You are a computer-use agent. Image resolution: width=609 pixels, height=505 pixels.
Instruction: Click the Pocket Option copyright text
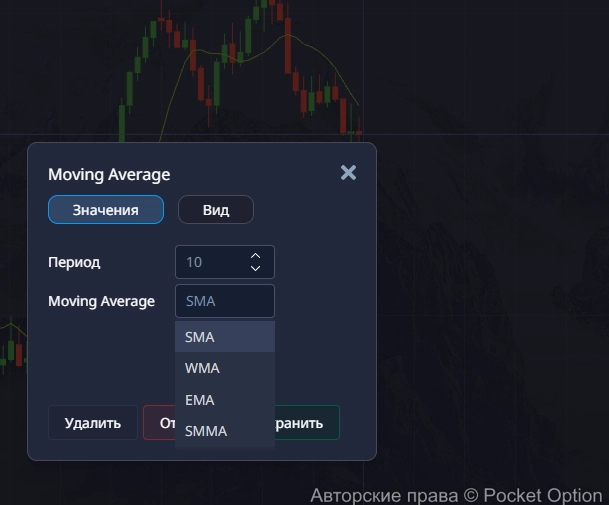pos(456,495)
